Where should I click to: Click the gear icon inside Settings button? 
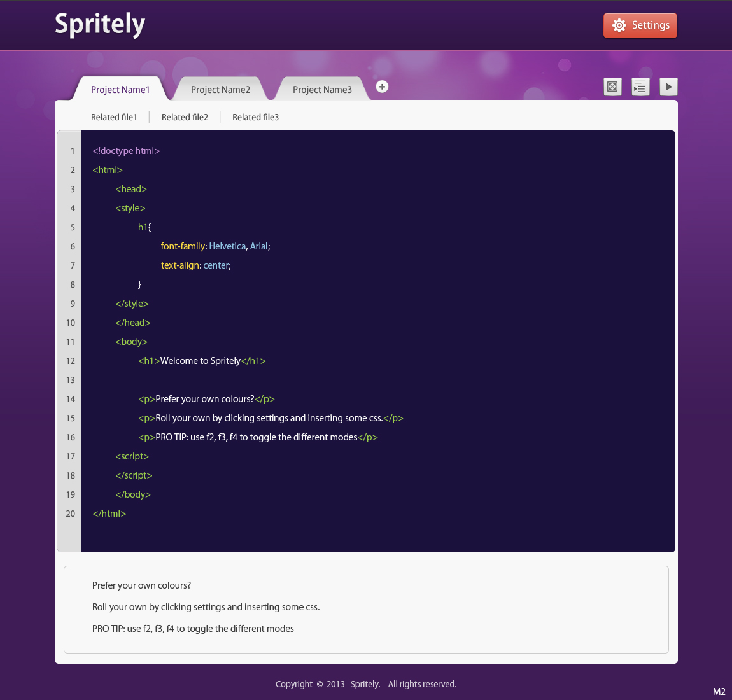[618, 25]
